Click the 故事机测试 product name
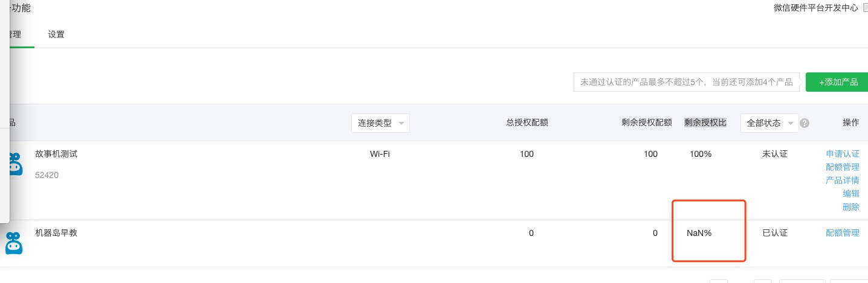This screenshot has height=283, width=868. point(56,154)
